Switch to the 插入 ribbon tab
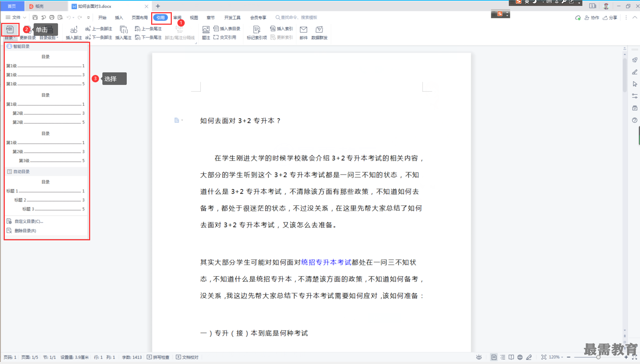This screenshot has height=364, width=640. tap(119, 17)
